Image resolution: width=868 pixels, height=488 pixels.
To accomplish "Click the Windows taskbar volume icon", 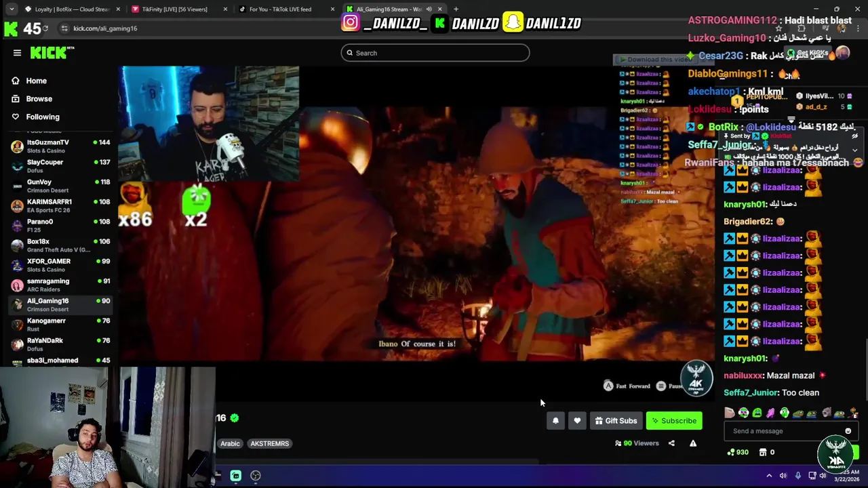I will click(783, 476).
